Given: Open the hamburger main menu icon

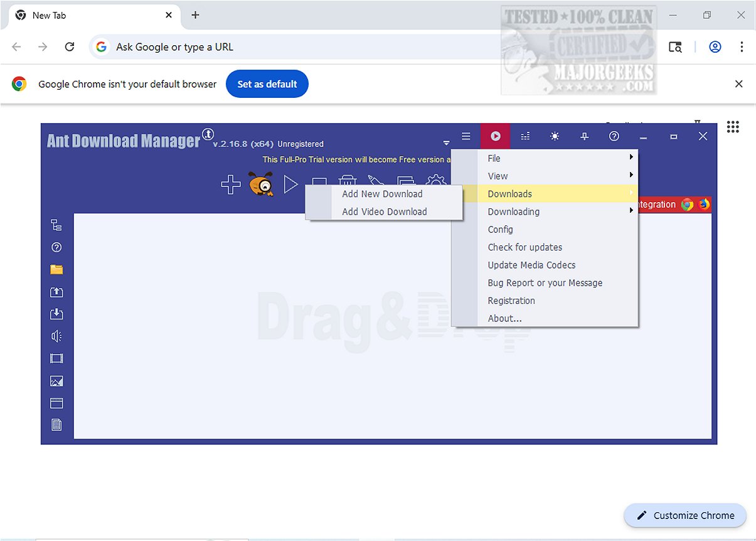Looking at the screenshot, I should point(466,136).
